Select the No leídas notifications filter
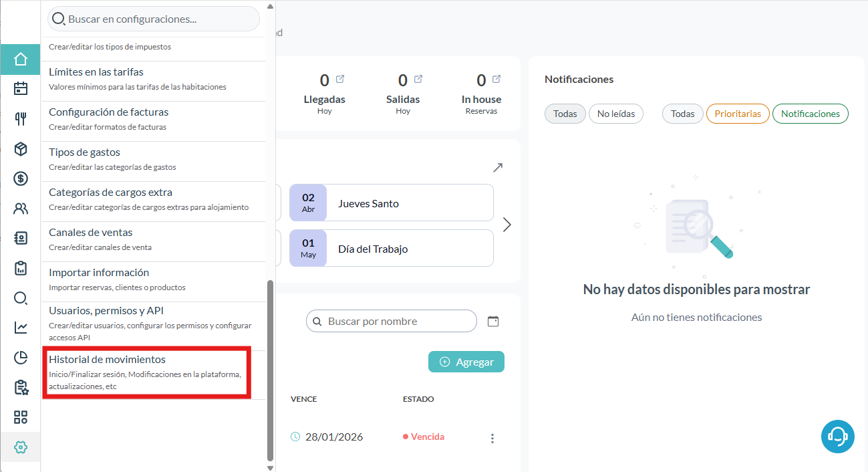This screenshot has height=472, width=868. tap(615, 114)
